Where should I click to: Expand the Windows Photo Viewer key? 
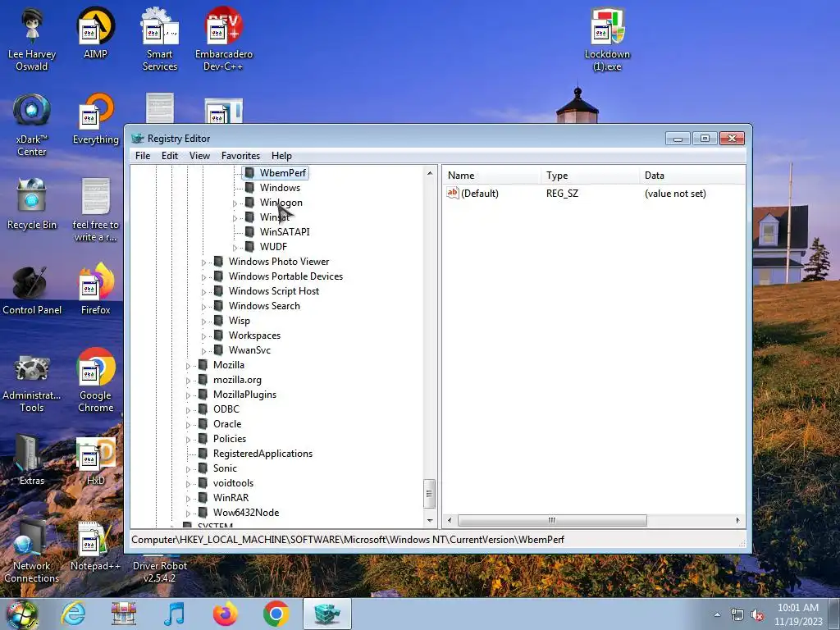coord(203,262)
